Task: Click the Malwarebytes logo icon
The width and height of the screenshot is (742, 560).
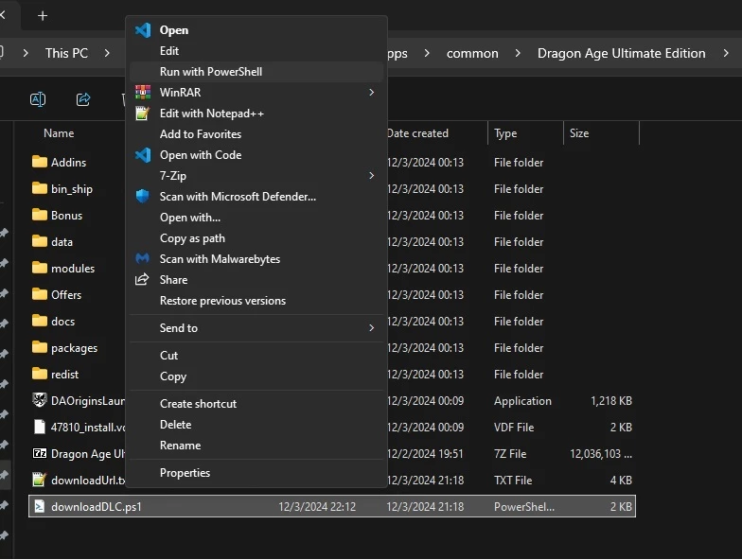Action: point(142,259)
